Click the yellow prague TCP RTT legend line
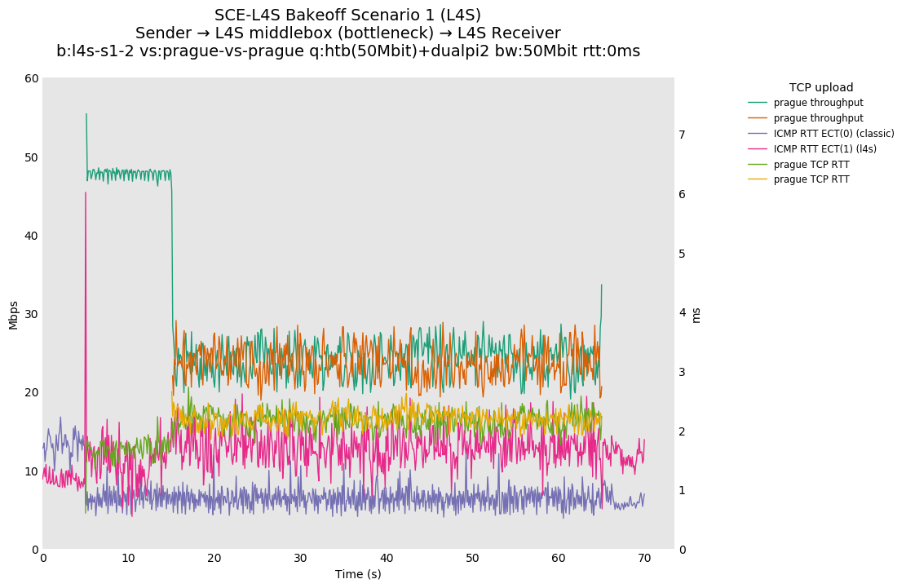This screenshot has height=588, width=906. pyautogui.click(x=757, y=179)
